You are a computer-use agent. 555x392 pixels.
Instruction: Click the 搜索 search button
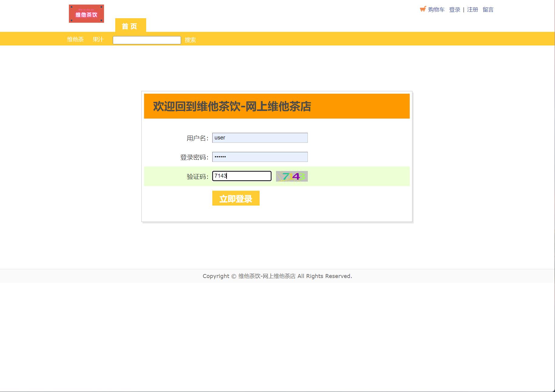click(x=190, y=40)
